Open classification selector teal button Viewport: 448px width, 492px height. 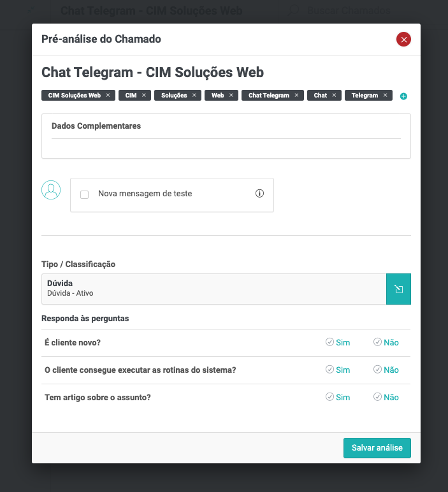pyautogui.click(x=398, y=289)
